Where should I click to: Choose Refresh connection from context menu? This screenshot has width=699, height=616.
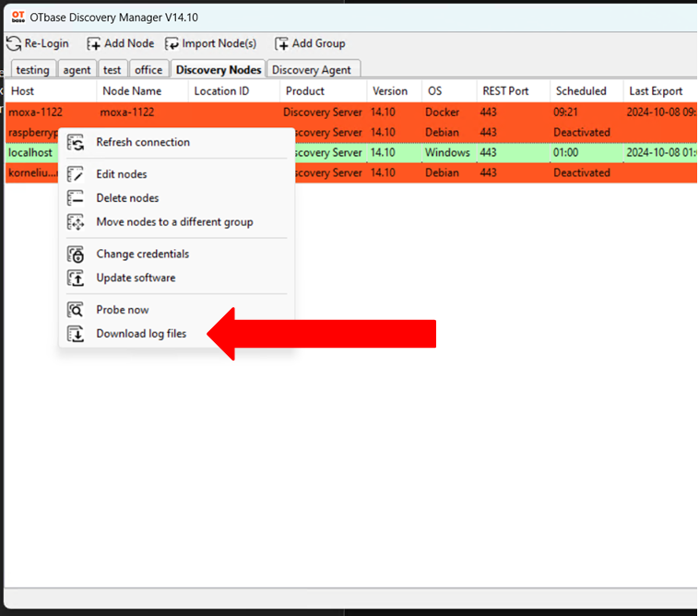pos(176,143)
